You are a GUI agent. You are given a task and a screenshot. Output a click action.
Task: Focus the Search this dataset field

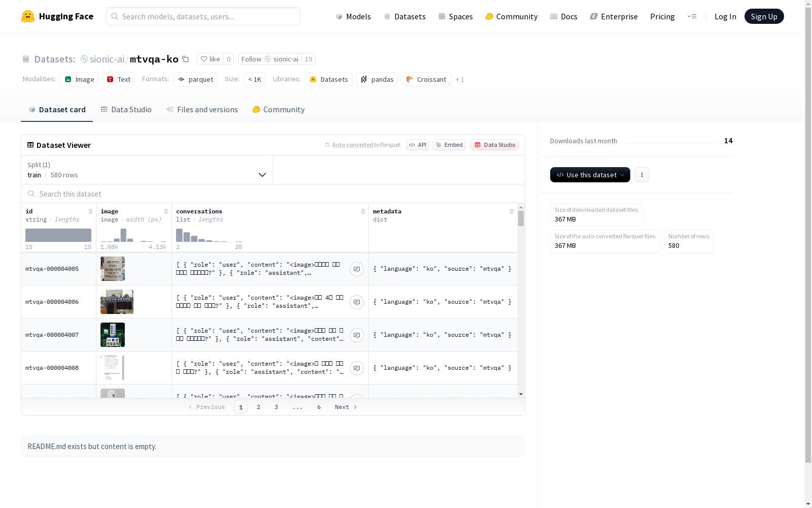coord(273,194)
